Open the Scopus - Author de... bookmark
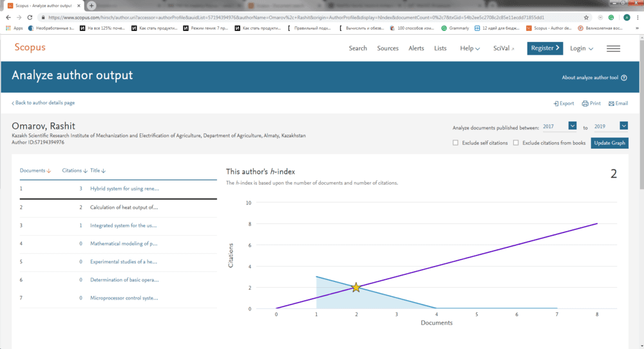Image resolution: width=644 pixels, height=349 pixels. point(549,28)
